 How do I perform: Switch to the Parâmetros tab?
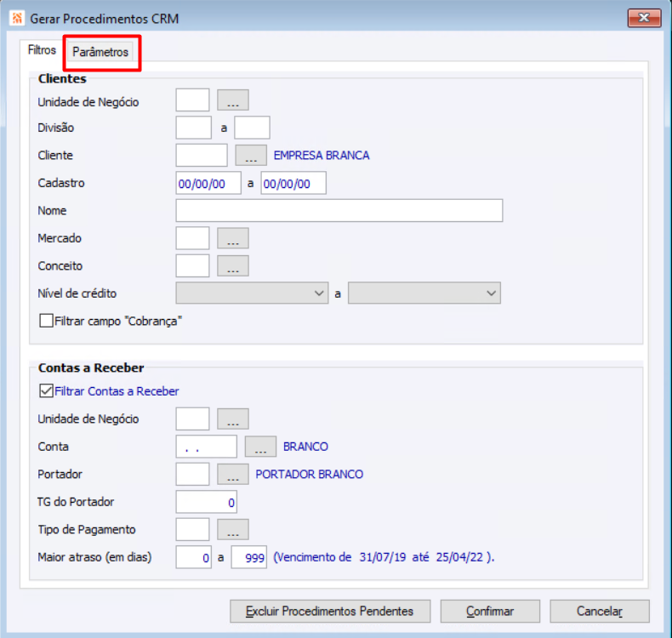(x=100, y=52)
